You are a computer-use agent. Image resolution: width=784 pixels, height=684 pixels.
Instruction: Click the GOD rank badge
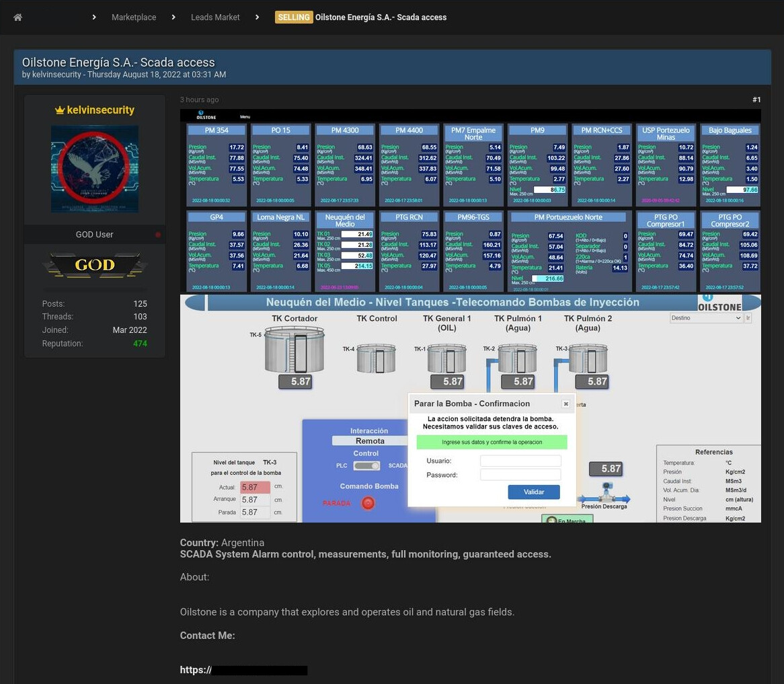coord(95,264)
